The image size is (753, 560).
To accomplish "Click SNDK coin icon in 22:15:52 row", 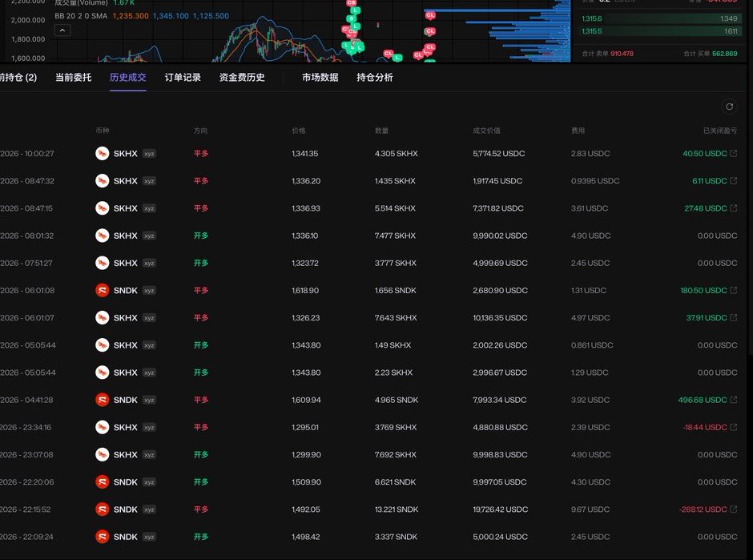I will click(x=102, y=509).
